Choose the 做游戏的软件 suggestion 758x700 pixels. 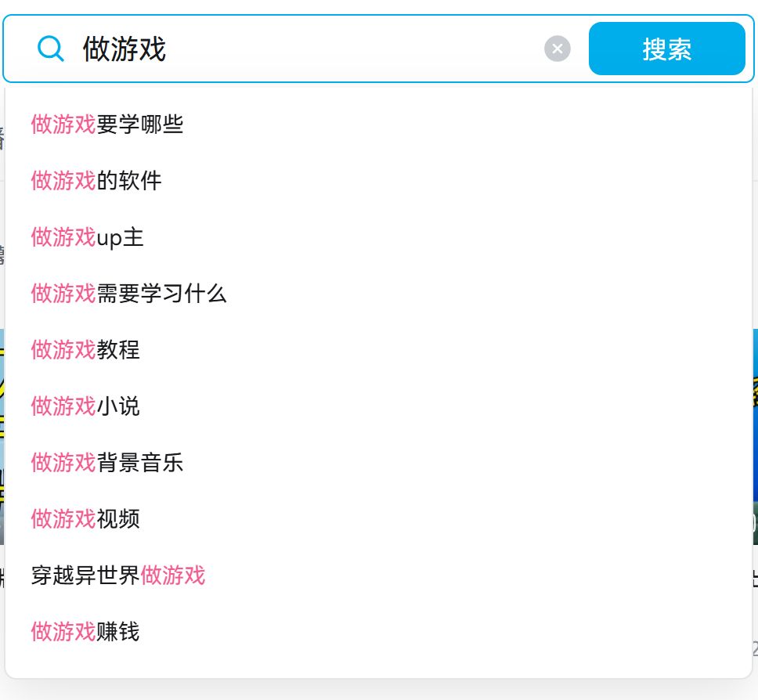(x=96, y=180)
